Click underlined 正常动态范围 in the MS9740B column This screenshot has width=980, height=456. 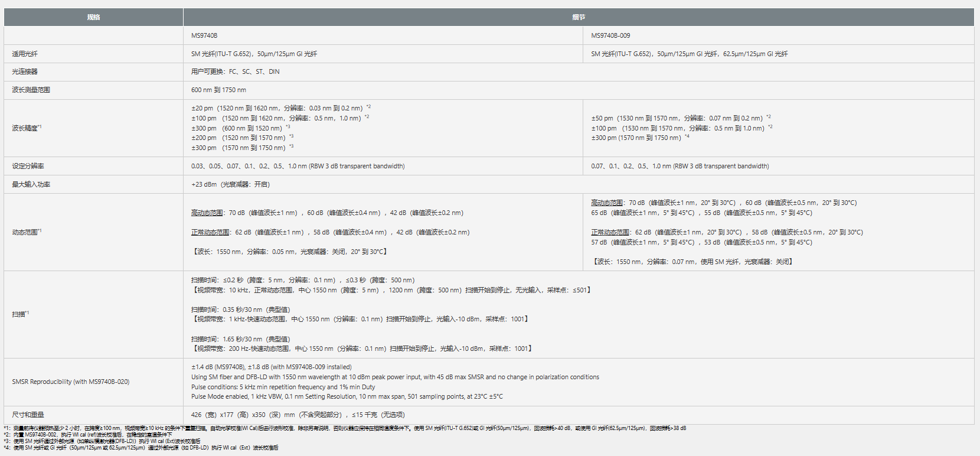pos(210,232)
